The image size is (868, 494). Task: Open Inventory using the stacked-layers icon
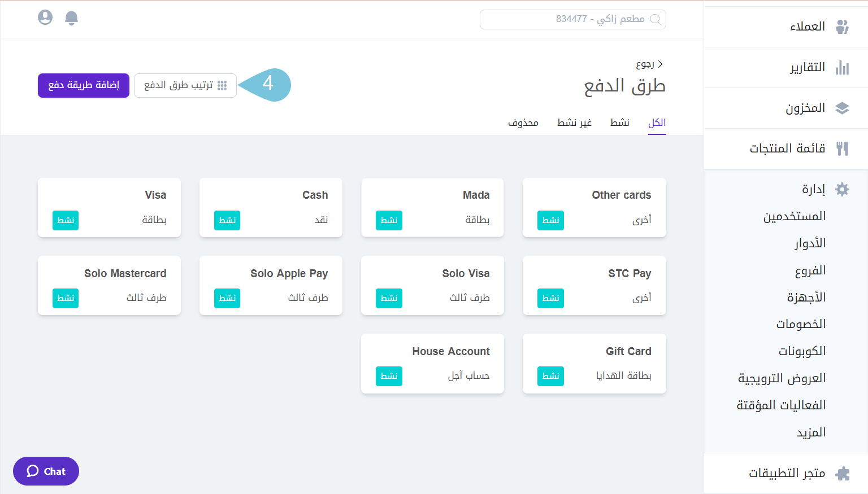[843, 107]
